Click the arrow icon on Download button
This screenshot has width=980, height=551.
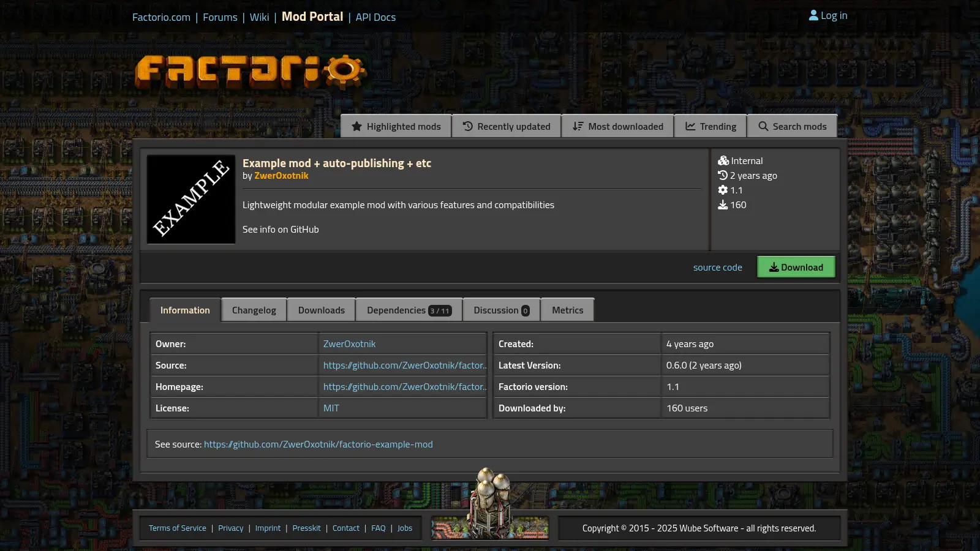774,267
